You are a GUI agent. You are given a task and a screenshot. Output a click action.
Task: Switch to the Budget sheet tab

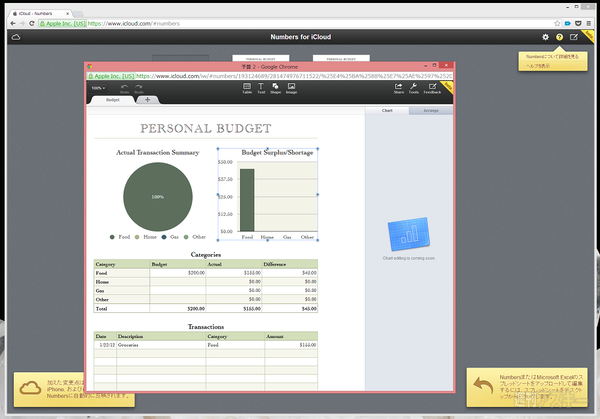pyautogui.click(x=113, y=100)
